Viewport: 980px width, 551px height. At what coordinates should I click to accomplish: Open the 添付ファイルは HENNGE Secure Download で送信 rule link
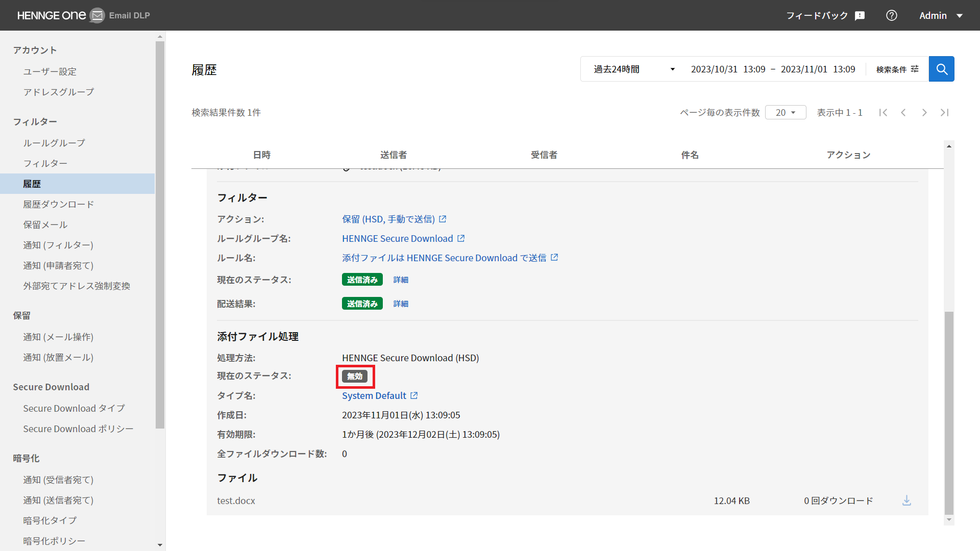(x=444, y=258)
